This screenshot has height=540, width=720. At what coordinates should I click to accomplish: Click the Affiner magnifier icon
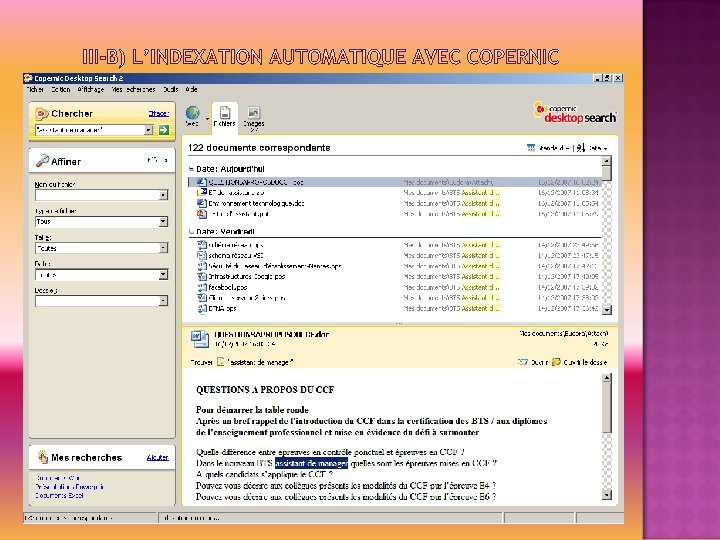(42, 161)
